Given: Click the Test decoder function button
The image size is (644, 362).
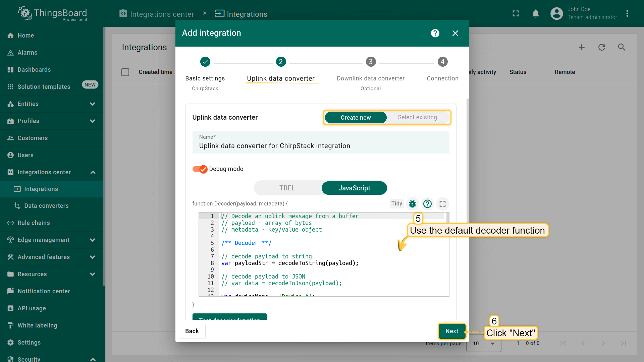Looking at the screenshot, I should (229, 317).
